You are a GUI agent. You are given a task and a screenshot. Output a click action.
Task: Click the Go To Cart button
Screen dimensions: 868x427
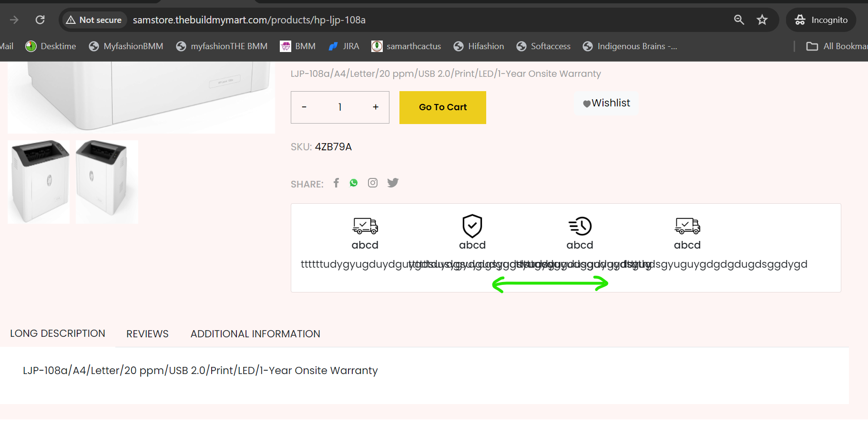443,107
